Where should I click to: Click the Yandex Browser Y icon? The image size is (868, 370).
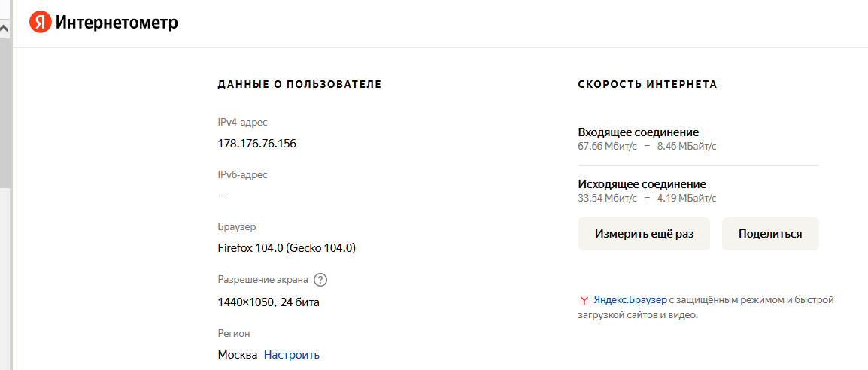(584, 300)
